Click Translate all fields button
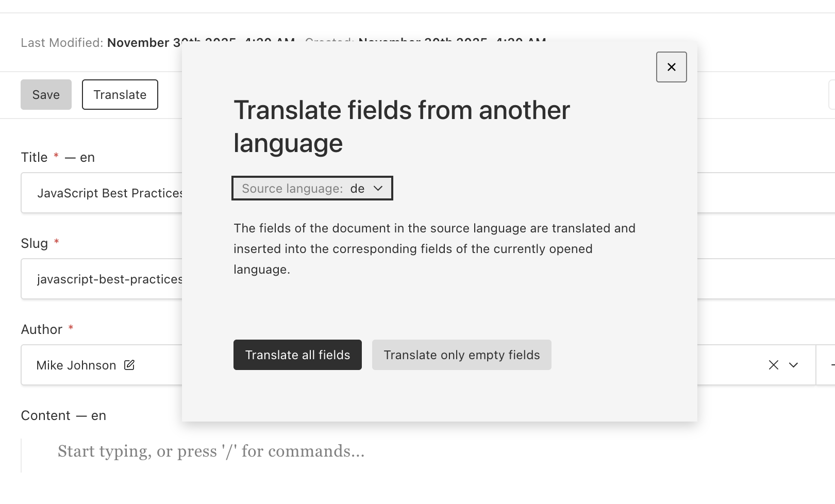Image resolution: width=835 pixels, height=504 pixels. click(297, 355)
